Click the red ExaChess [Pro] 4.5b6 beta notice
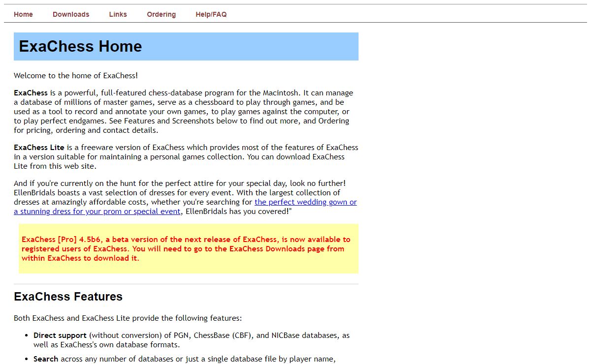This screenshot has width=591, height=364. (x=186, y=249)
